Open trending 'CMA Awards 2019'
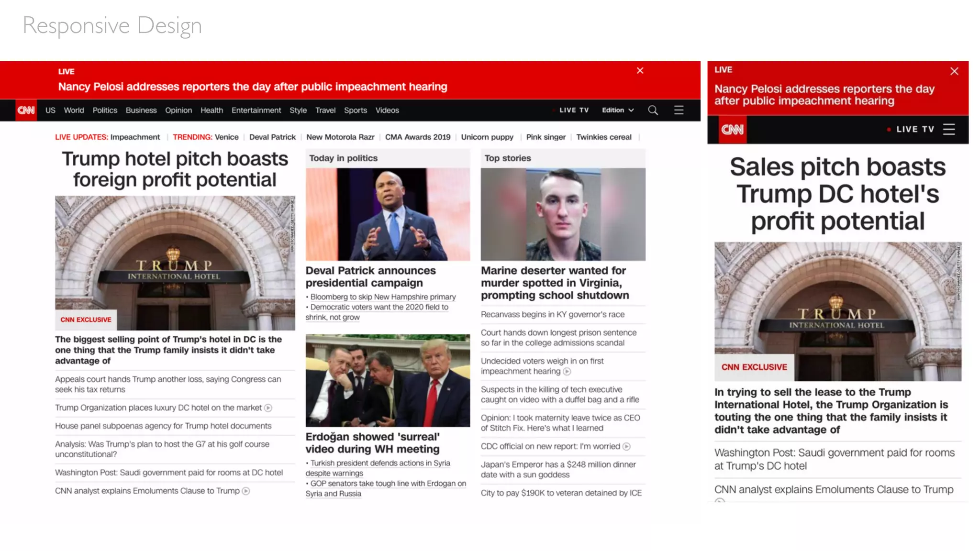This screenshot has width=980, height=551. 418,137
